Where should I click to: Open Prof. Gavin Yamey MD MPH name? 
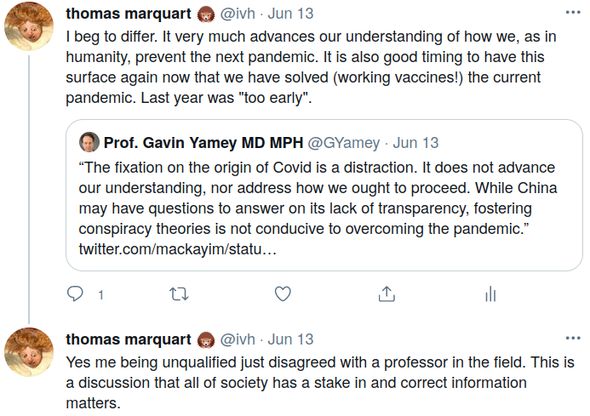[203, 143]
